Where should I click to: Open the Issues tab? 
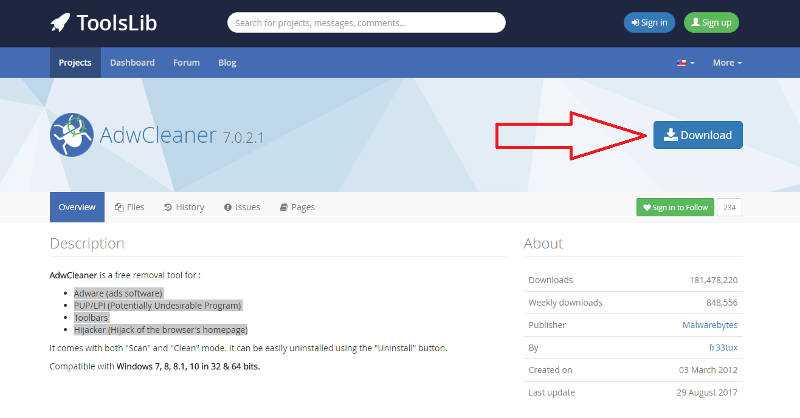pos(242,207)
